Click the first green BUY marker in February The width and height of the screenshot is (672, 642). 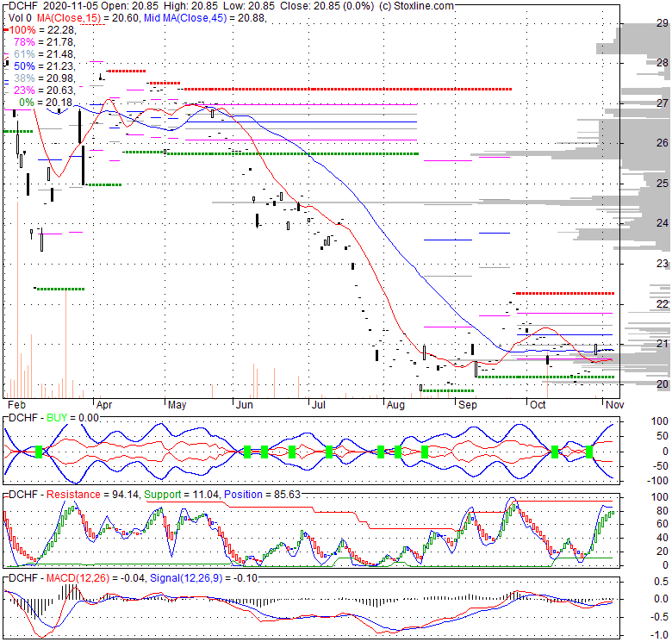point(39,452)
